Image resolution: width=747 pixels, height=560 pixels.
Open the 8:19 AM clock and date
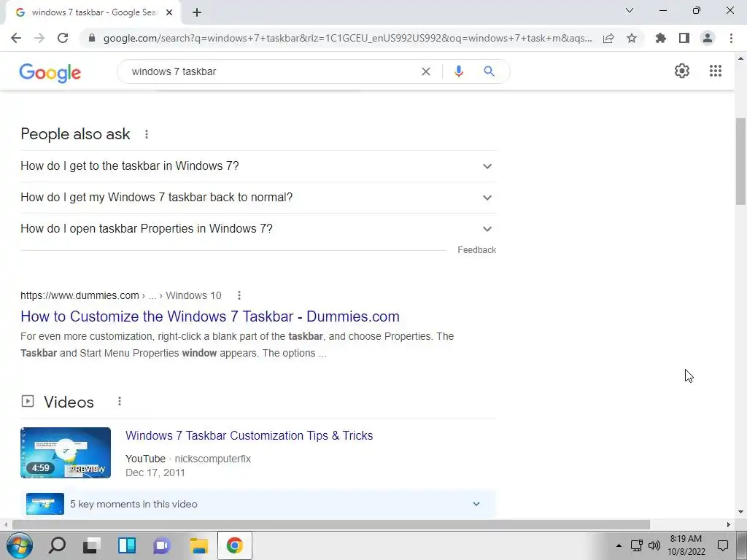[686, 545]
